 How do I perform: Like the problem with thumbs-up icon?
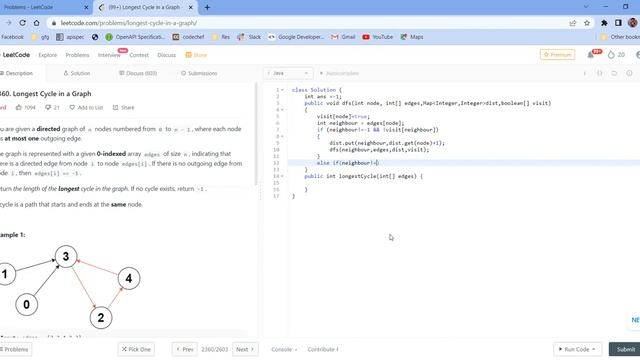tap(19, 108)
